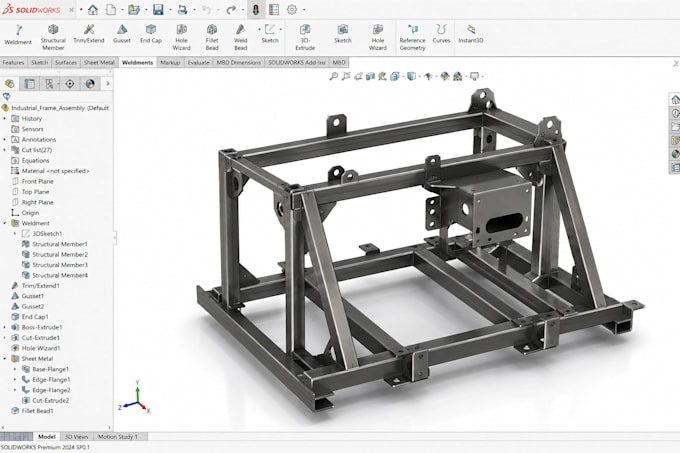The image size is (680, 453).
Task: Select the Structural Member tool
Action: (53, 37)
